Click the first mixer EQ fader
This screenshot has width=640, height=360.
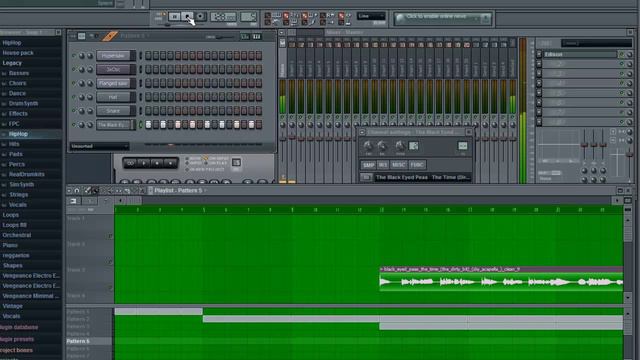585,144
